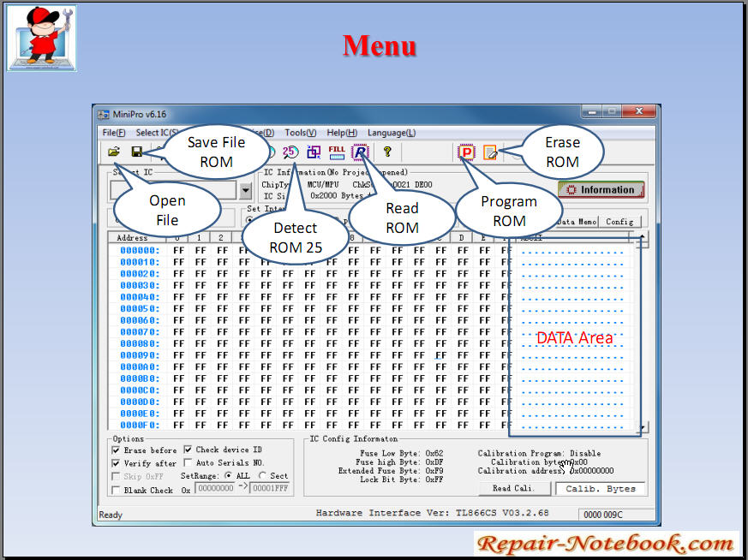This screenshot has height=560, width=748.
Task: Click the Hardware Interface Ver status text
Action: (x=432, y=513)
